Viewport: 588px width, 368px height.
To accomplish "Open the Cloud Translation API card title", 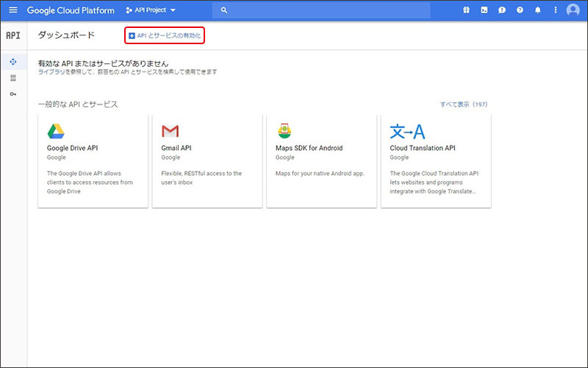I will pos(423,148).
